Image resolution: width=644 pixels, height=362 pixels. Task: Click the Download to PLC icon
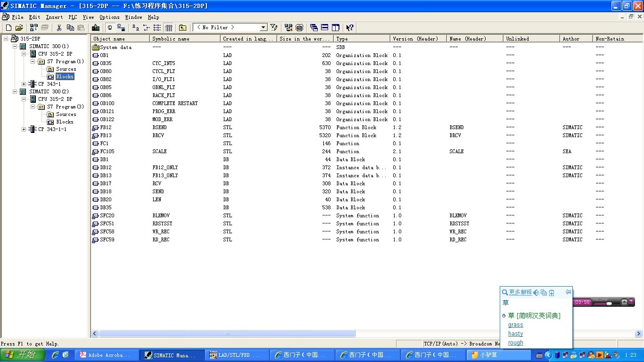coord(96,28)
